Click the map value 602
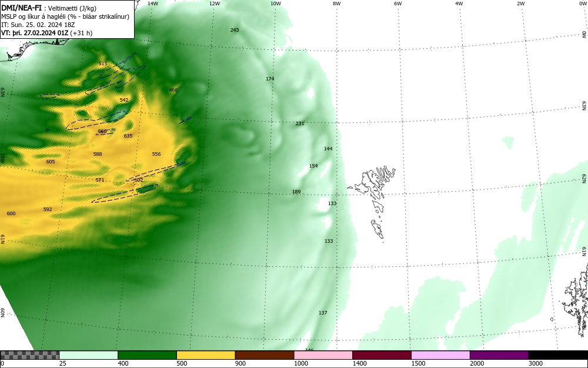The height and width of the screenshot is (368, 588). pos(139,180)
